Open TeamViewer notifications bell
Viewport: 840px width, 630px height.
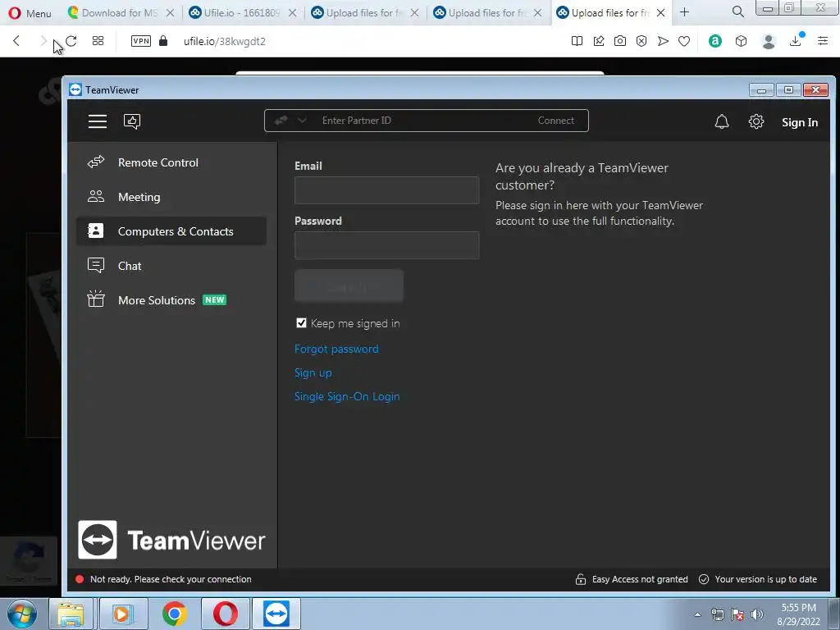click(722, 121)
